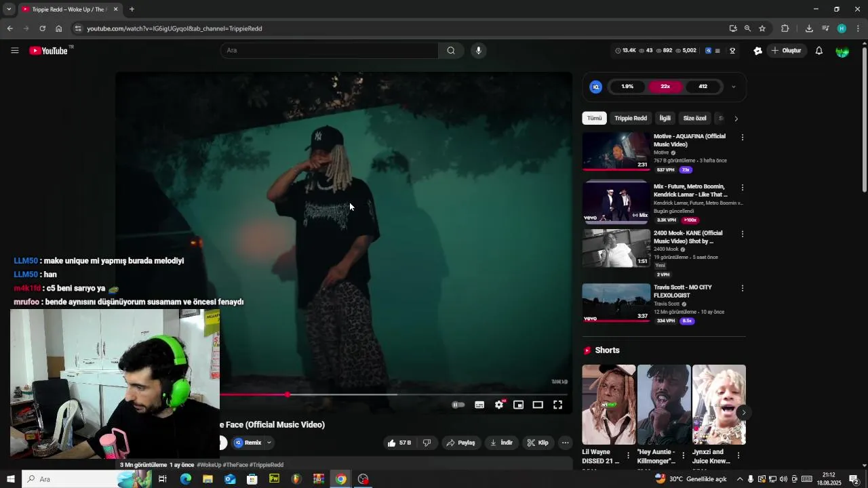Viewport: 868px width, 488px height.
Task: Select the 412 vidIQ metric pill
Action: [x=703, y=87]
